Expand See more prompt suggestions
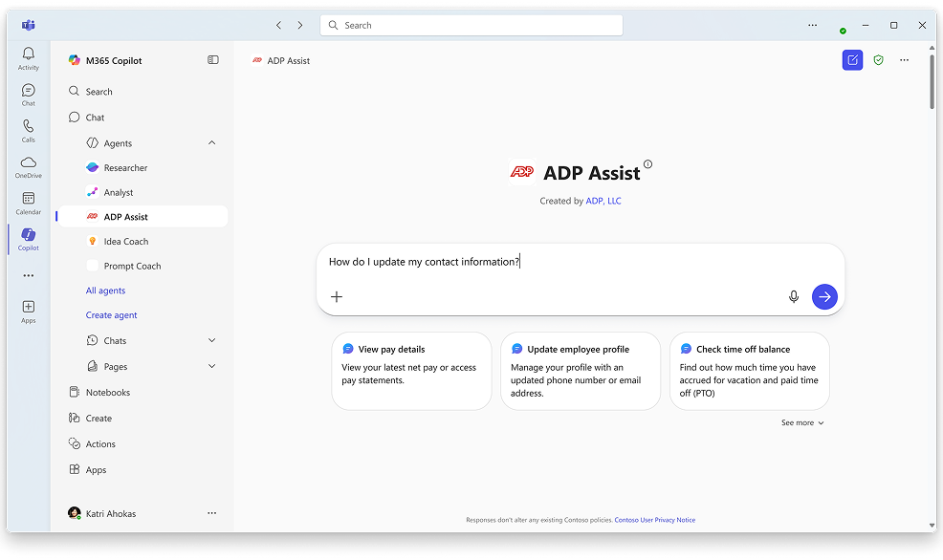The image size is (943, 560). (801, 422)
